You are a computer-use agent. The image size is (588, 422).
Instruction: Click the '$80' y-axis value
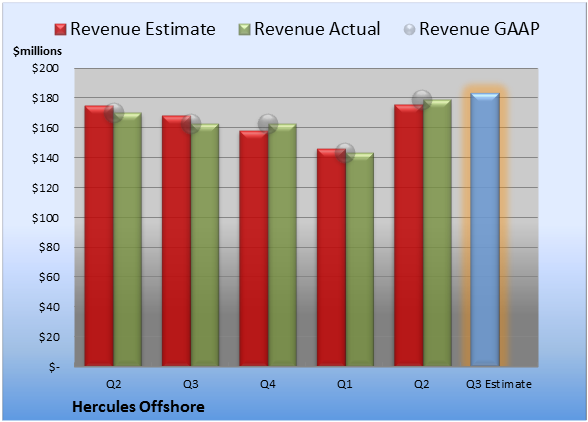pos(49,247)
